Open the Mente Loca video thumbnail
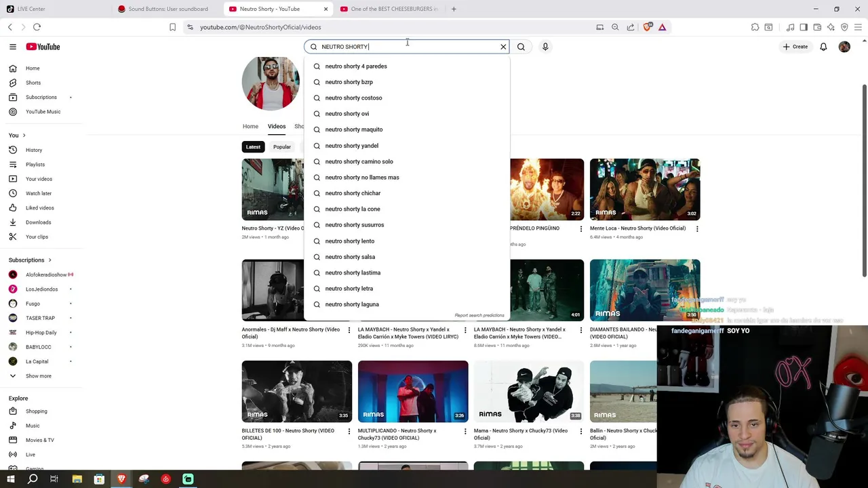Screen dimensions: 868x488 click(645, 189)
